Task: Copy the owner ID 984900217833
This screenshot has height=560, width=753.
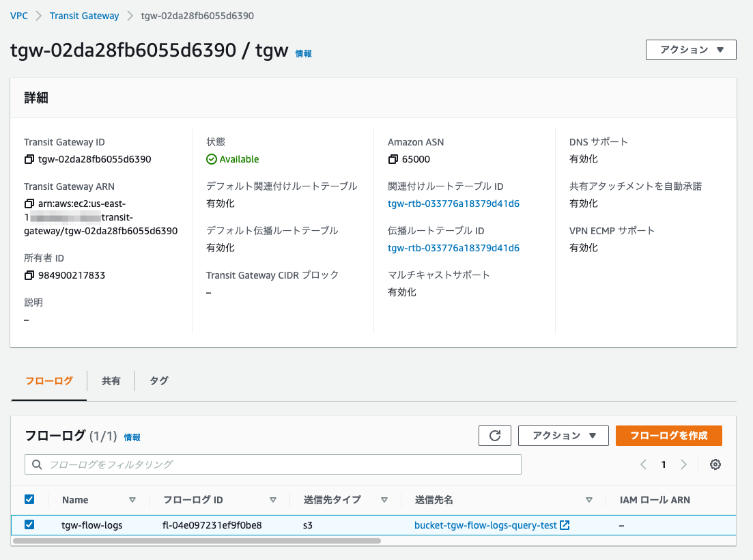Action: click(29, 275)
